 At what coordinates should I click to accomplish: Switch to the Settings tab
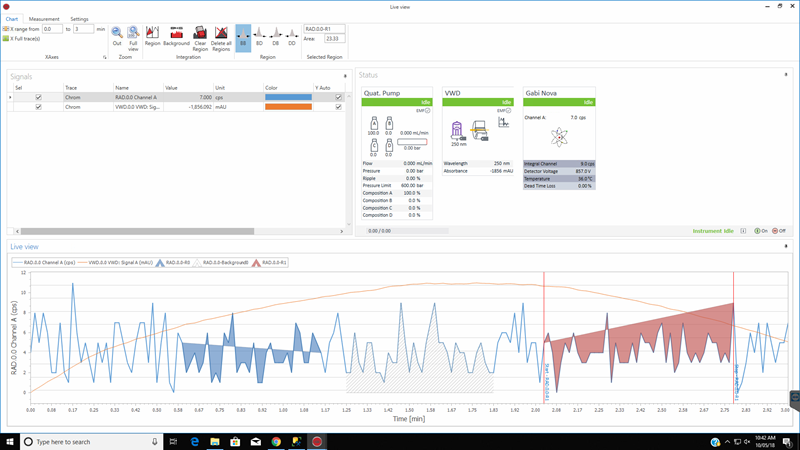pyautogui.click(x=79, y=19)
